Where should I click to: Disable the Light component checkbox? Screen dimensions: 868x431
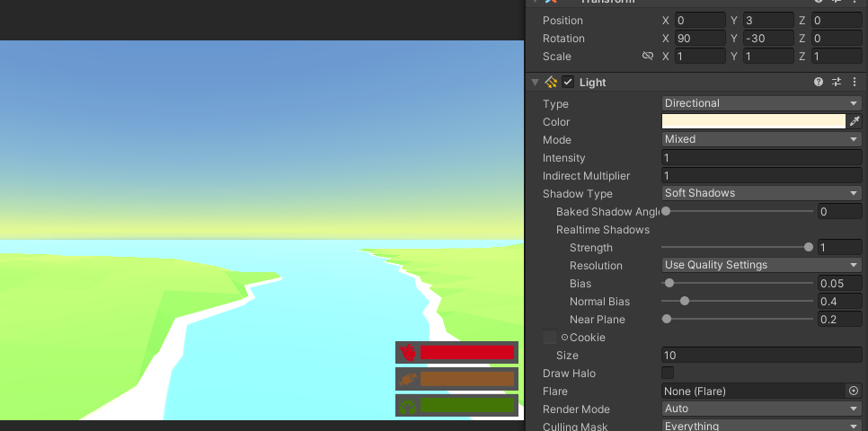(x=568, y=83)
